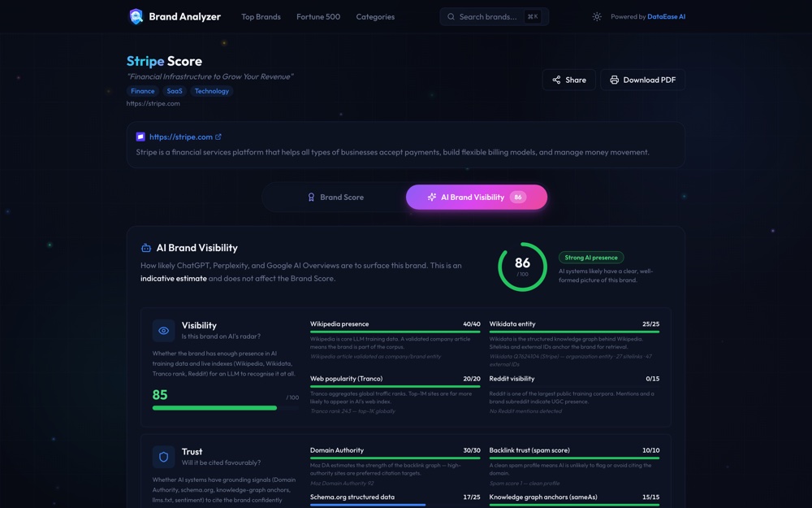Click the 17/25 Schema.org score value
This screenshot has height=508, width=812.
471,497
